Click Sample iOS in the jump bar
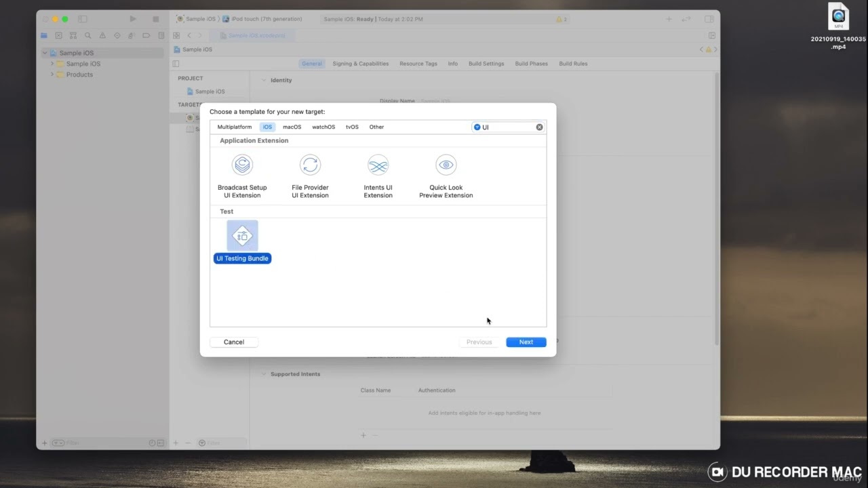The height and width of the screenshot is (488, 868). [193, 49]
